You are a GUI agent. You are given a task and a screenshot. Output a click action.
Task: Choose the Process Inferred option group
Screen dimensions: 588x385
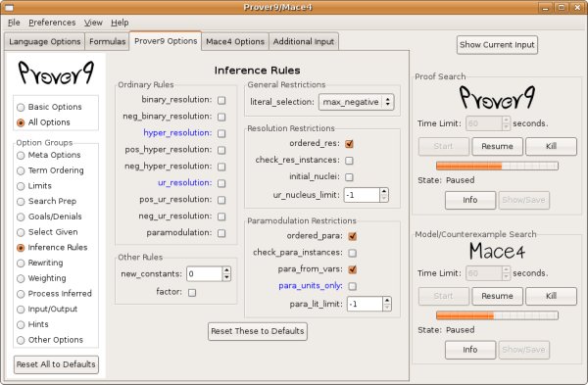[x=21, y=294]
